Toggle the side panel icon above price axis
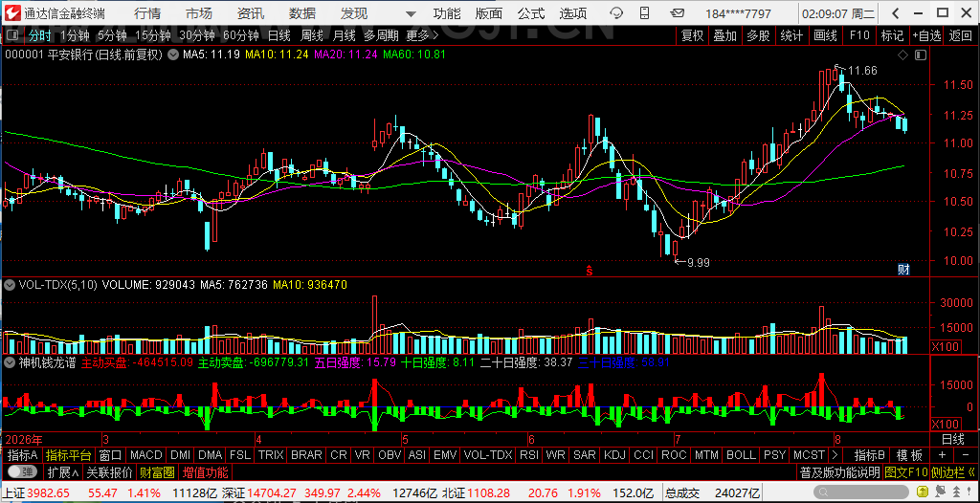 pos(920,55)
